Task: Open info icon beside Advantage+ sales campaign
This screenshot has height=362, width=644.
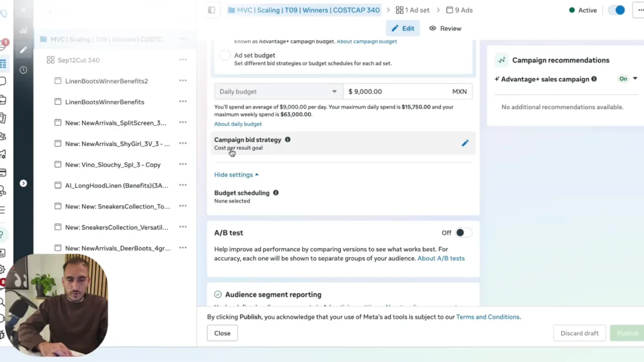Action: click(x=594, y=79)
